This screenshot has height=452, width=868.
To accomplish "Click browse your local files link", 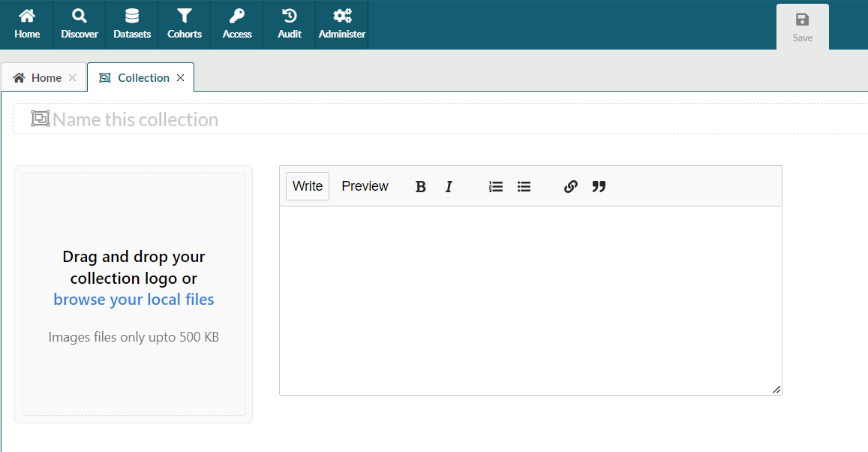I will (x=134, y=300).
